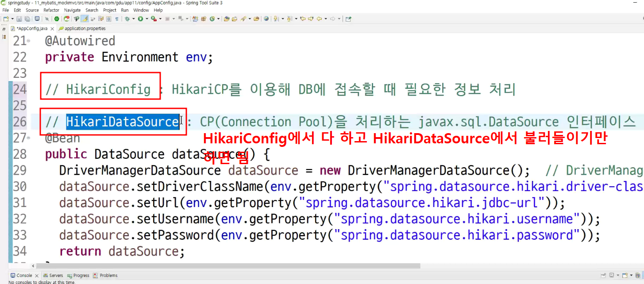The image size is (644, 284).
Task: Click the word "Environment" on line 22
Action: [x=140, y=57]
